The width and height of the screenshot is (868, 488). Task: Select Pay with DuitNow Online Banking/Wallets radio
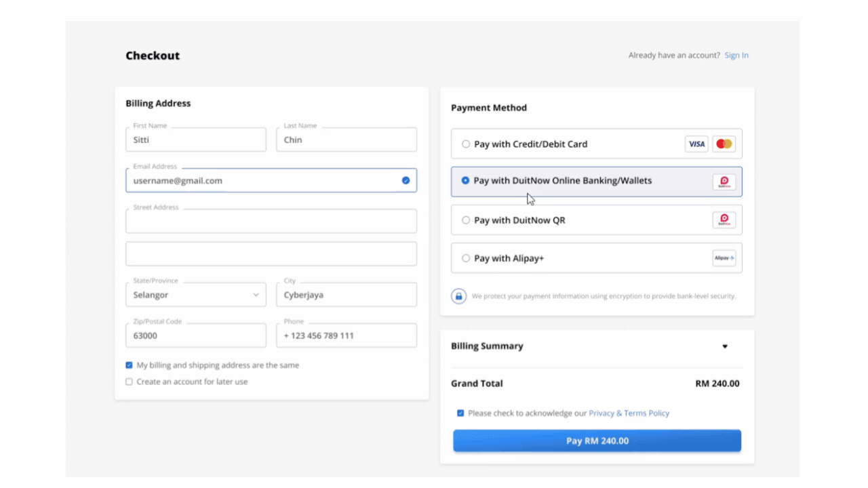(465, 180)
